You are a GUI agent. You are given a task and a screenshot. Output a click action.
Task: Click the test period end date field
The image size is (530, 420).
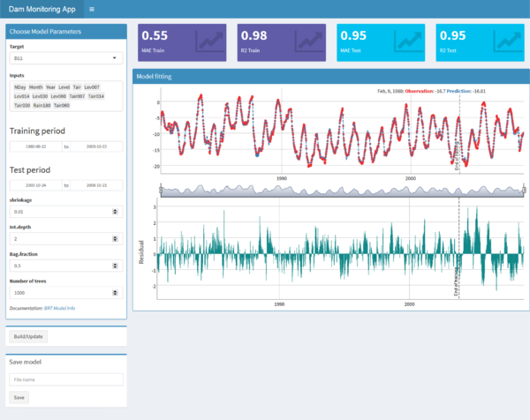pyautogui.click(x=97, y=185)
